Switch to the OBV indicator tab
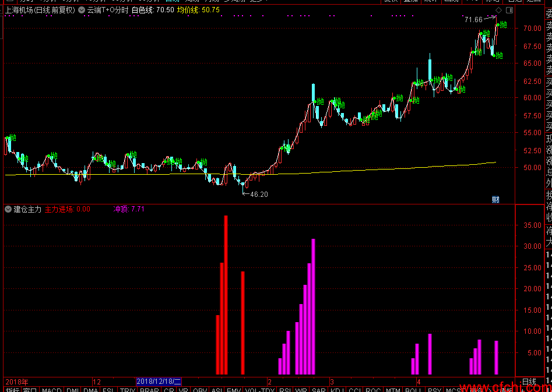The image size is (552, 392). [200, 390]
